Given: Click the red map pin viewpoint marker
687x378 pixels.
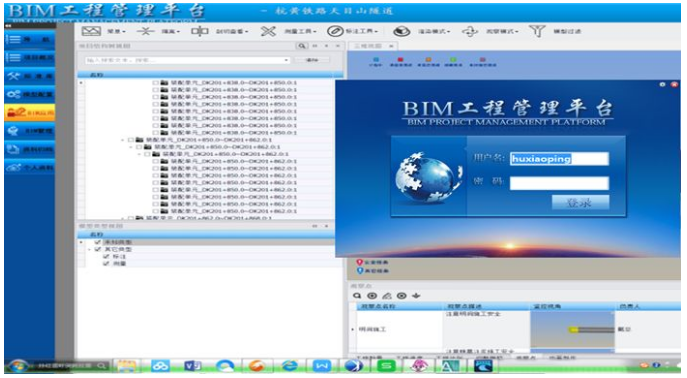Looking at the screenshot, I should click(360, 262).
